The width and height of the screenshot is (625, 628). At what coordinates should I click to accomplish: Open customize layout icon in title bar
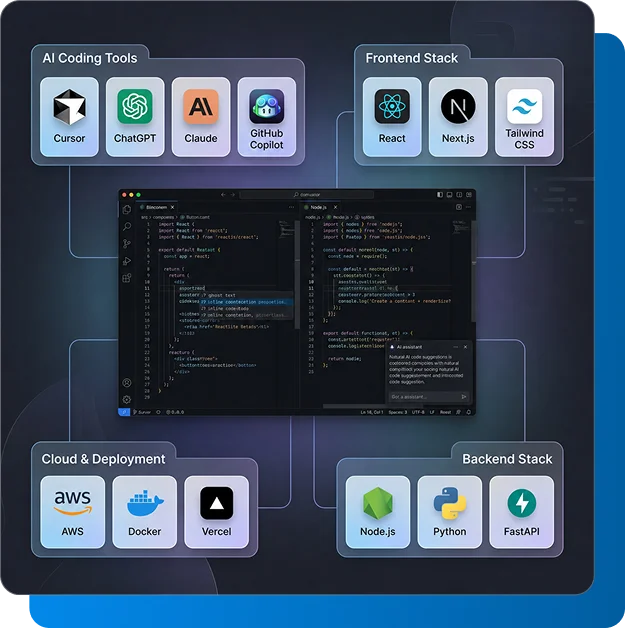469,195
